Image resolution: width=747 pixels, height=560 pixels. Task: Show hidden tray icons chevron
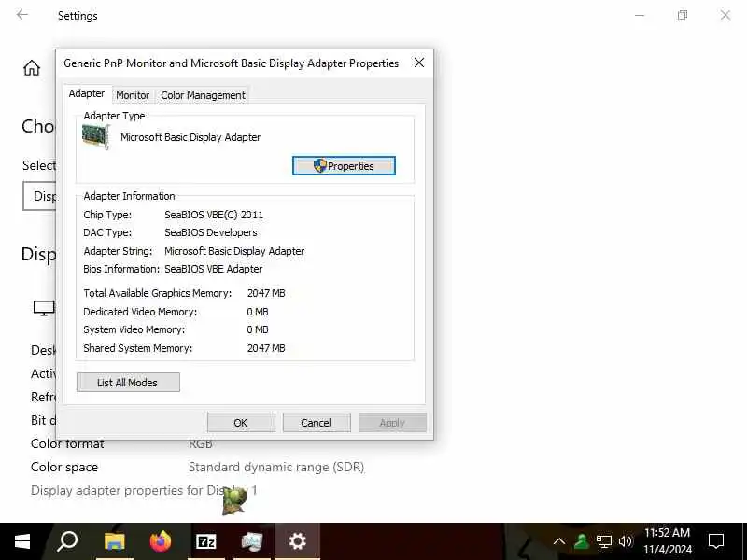559,541
